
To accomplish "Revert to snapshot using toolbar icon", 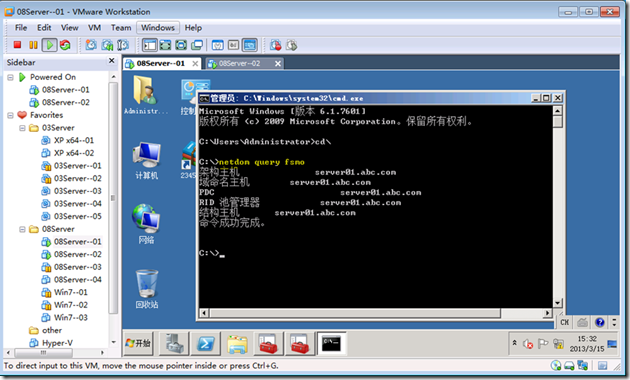I will pos(107,45).
